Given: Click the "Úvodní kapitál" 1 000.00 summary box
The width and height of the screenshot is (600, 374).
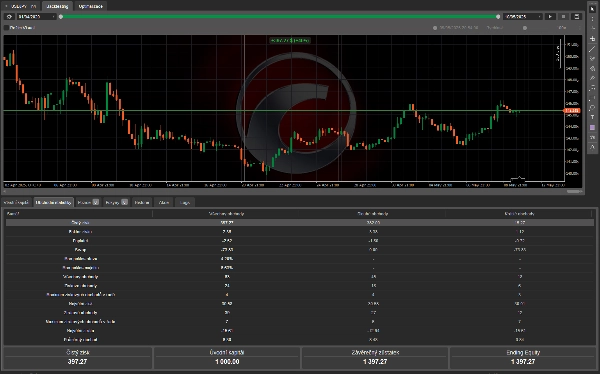Looking at the screenshot, I should pyautogui.click(x=227, y=358).
